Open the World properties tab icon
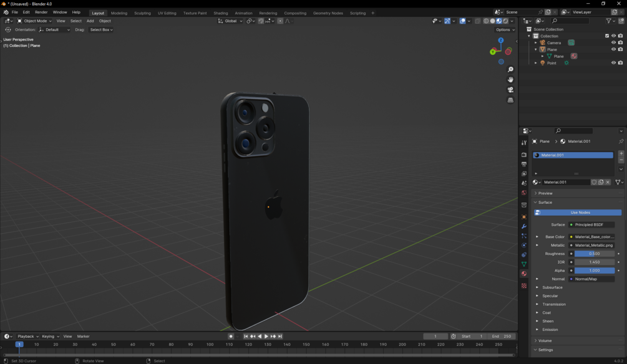Image resolution: width=627 pixels, height=364 pixels. click(x=524, y=193)
